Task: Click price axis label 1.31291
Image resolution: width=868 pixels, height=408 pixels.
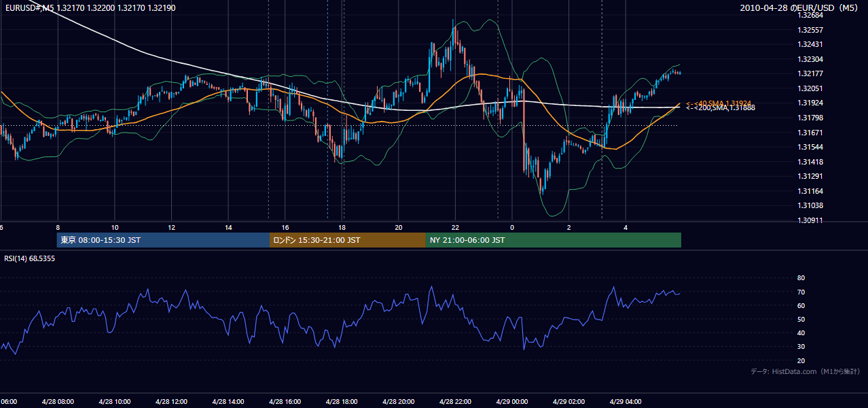Action: tap(811, 176)
